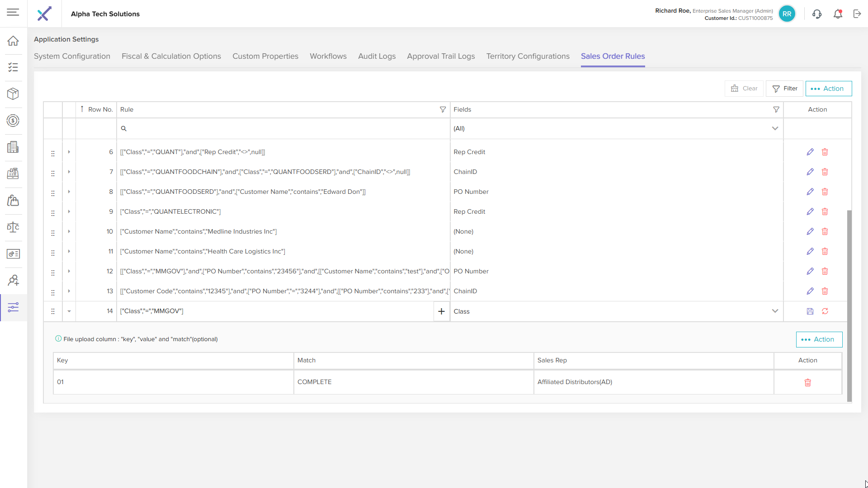Click the notification bell icon

[x=838, y=14]
